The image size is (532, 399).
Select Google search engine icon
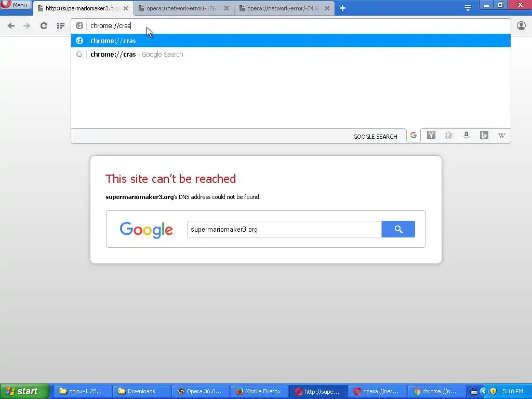pos(413,136)
